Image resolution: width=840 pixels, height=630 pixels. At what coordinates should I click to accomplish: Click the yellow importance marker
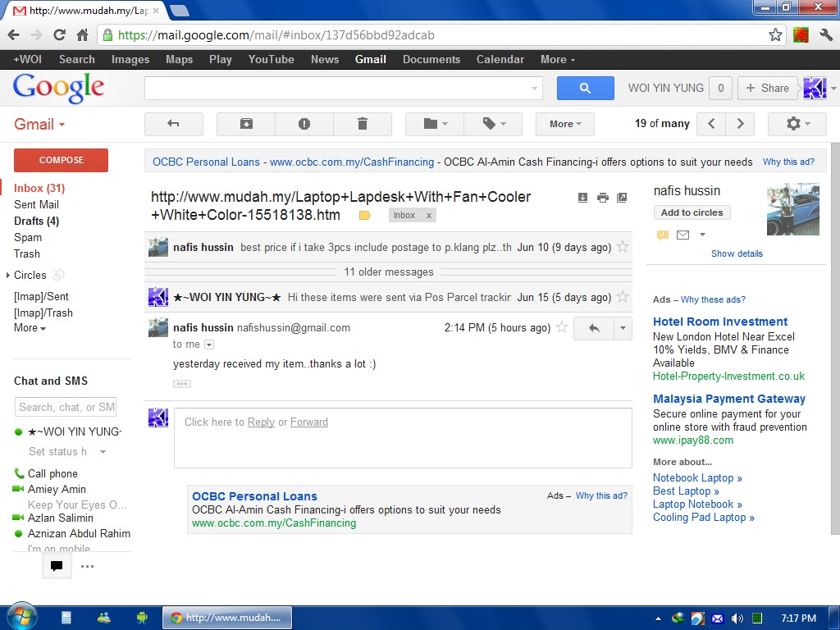(x=365, y=216)
